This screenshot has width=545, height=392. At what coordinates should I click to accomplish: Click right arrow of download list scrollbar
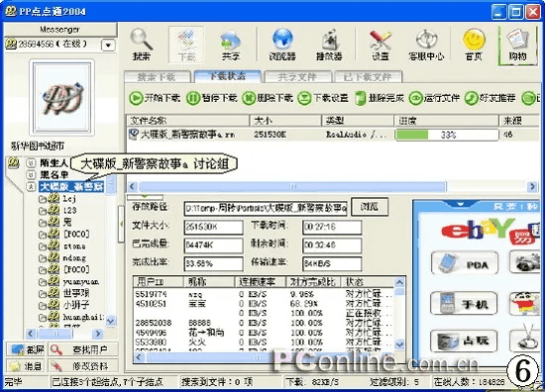[532, 187]
